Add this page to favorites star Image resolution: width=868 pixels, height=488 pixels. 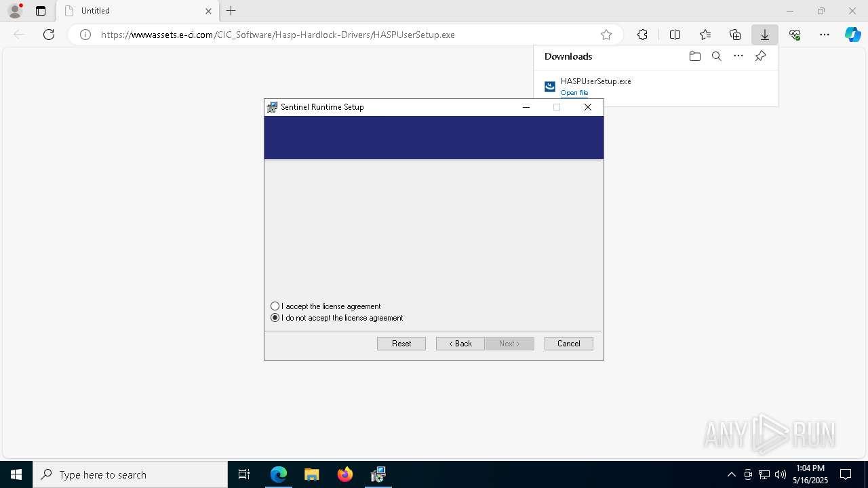coord(606,35)
